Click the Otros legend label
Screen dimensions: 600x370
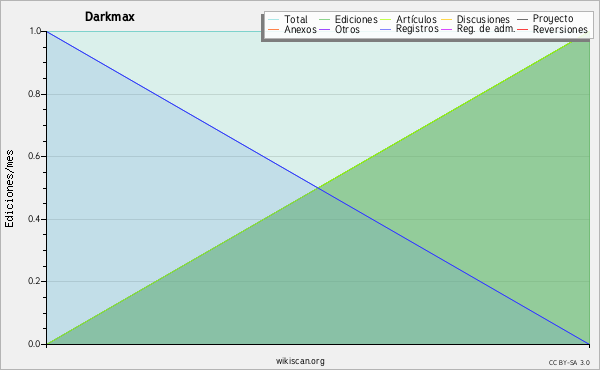[x=347, y=29]
